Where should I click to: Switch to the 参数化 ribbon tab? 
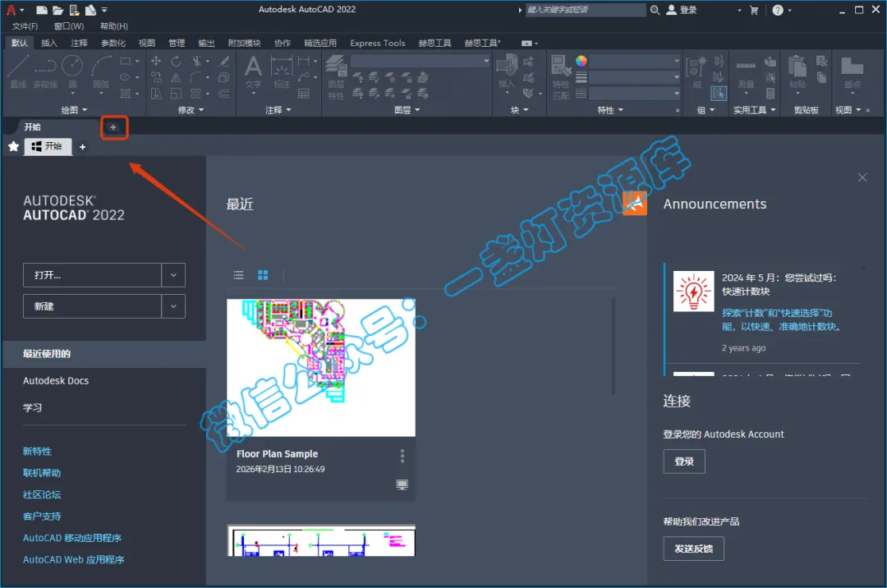click(x=113, y=43)
